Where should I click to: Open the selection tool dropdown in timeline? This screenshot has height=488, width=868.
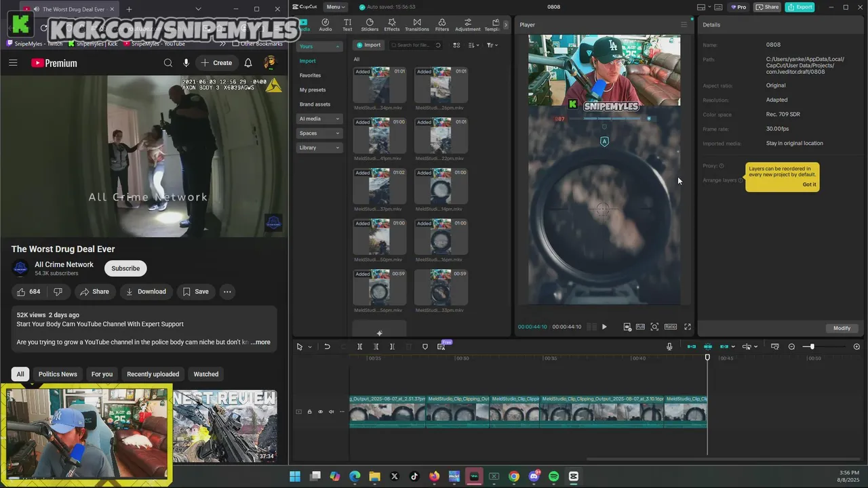[x=310, y=347]
